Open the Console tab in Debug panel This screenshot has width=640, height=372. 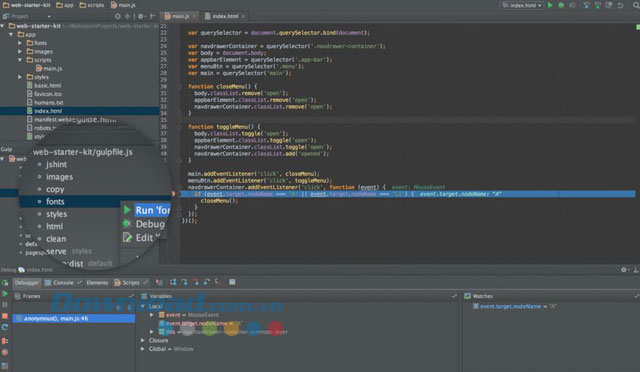tap(63, 283)
